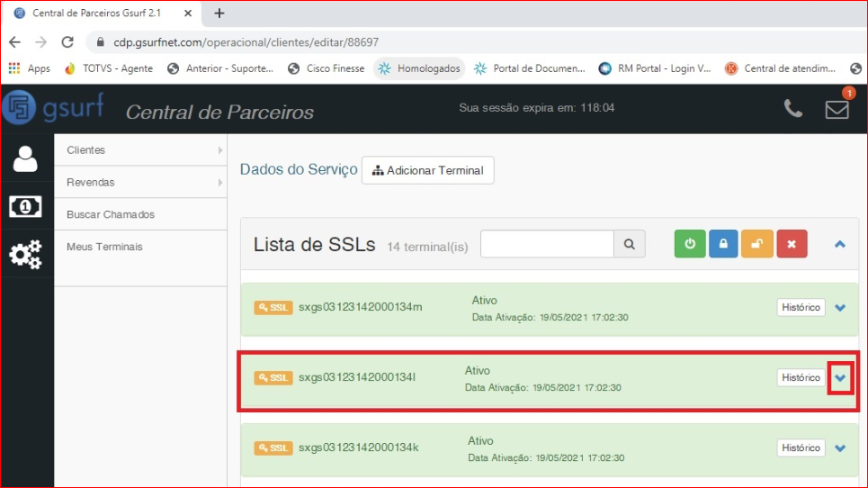This screenshot has height=488, width=868.
Task: Open Histórico for sxgs03123142000134l
Action: pos(801,378)
